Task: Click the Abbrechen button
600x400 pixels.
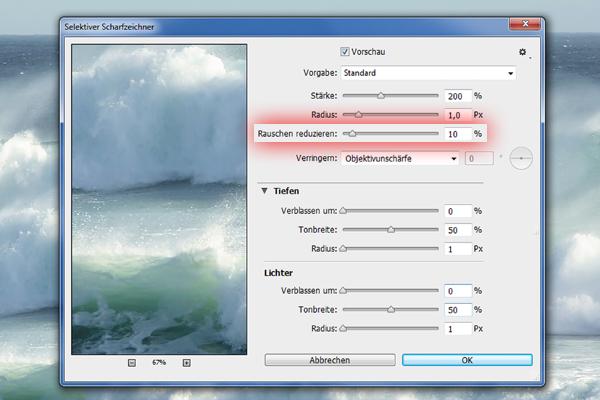Action: (330, 360)
